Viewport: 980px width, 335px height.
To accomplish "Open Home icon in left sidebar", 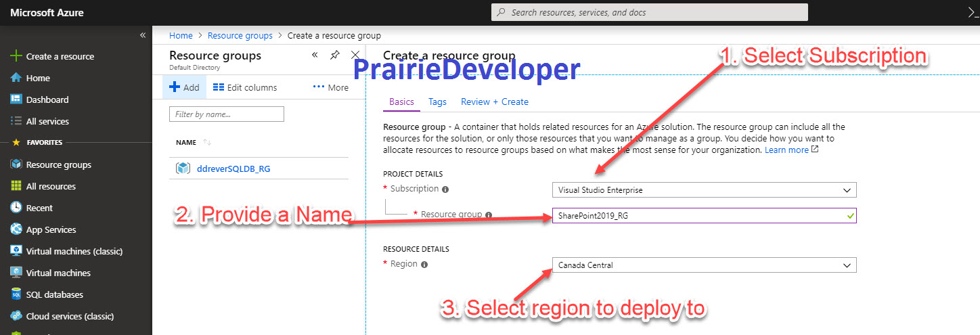I will (16, 78).
